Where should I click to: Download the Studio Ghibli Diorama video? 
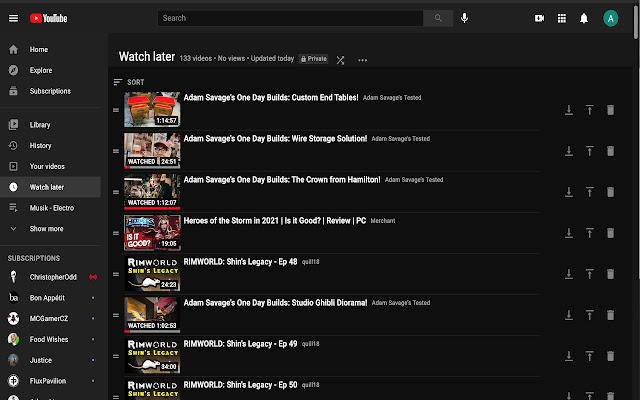(x=569, y=315)
